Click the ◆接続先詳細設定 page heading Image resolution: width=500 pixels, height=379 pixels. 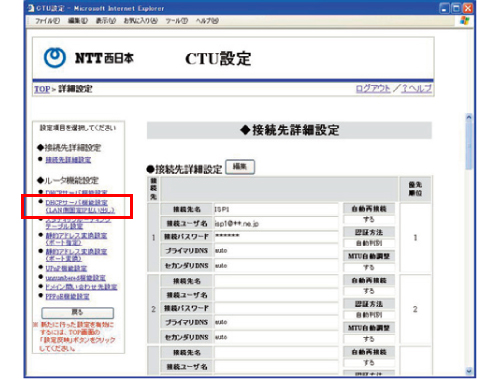click(289, 130)
